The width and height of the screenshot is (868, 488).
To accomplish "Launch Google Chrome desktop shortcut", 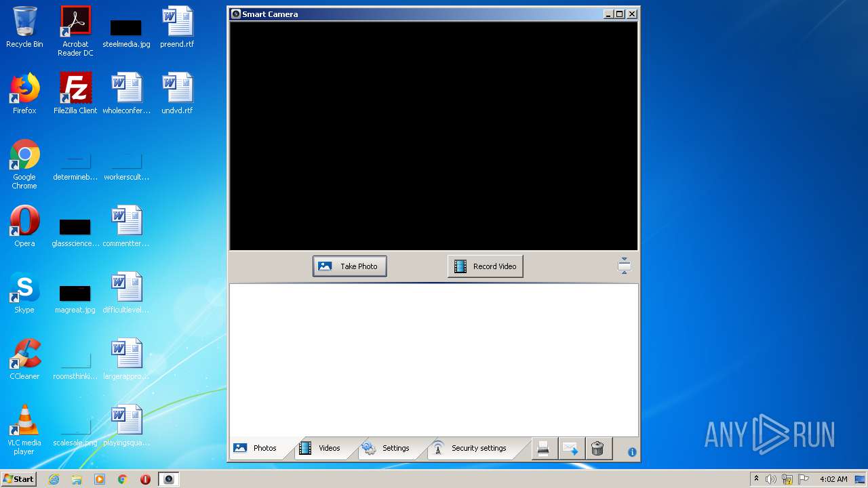I will (24, 165).
